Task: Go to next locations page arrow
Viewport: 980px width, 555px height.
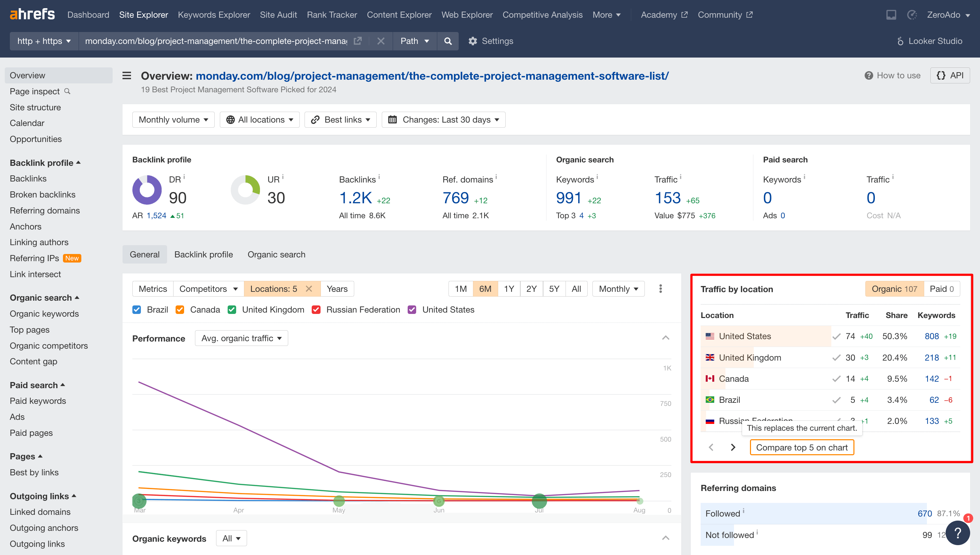Action: pos(733,447)
